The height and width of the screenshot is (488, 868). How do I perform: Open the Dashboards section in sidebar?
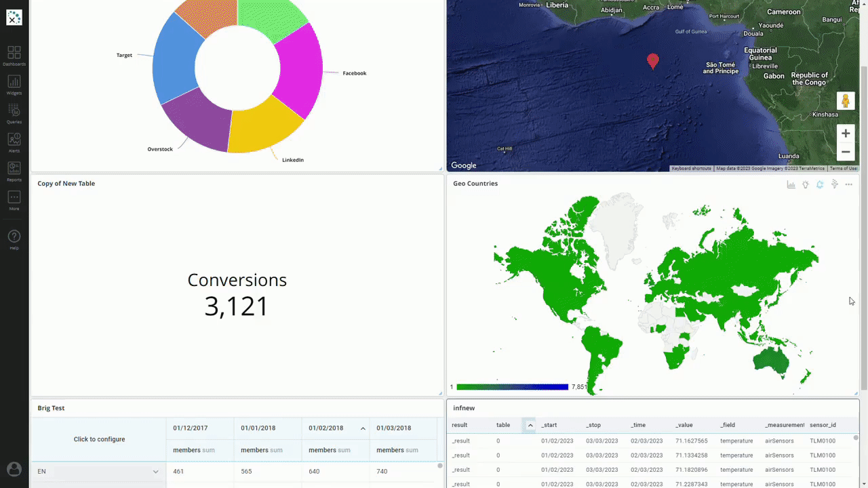click(x=14, y=56)
